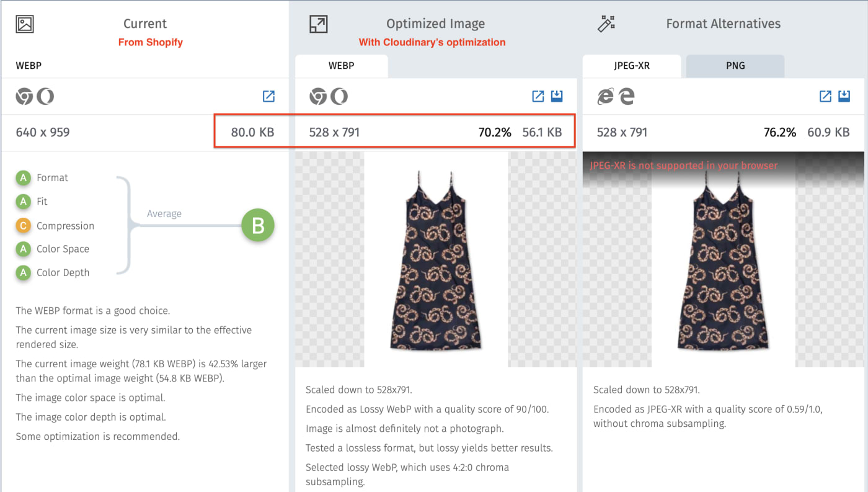Click Edge browser icon in Format Alternatives

click(x=627, y=96)
